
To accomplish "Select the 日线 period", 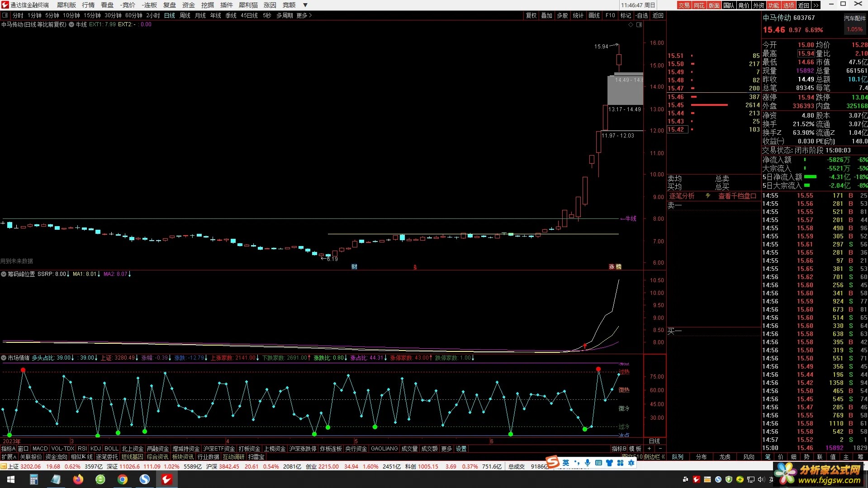I will tap(170, 15).
